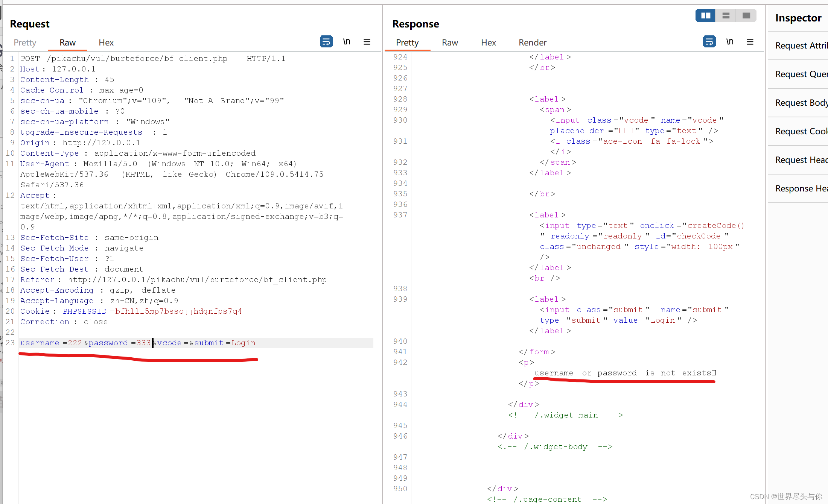Click the createCode() onclick attribute in response
Image resolution: width=828 pixels, height=504 pixels.
coord(692,225)
